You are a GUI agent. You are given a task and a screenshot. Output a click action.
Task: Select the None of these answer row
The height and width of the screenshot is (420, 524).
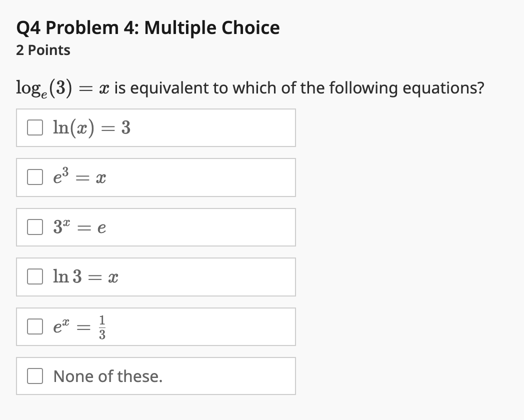coord(156,376)
